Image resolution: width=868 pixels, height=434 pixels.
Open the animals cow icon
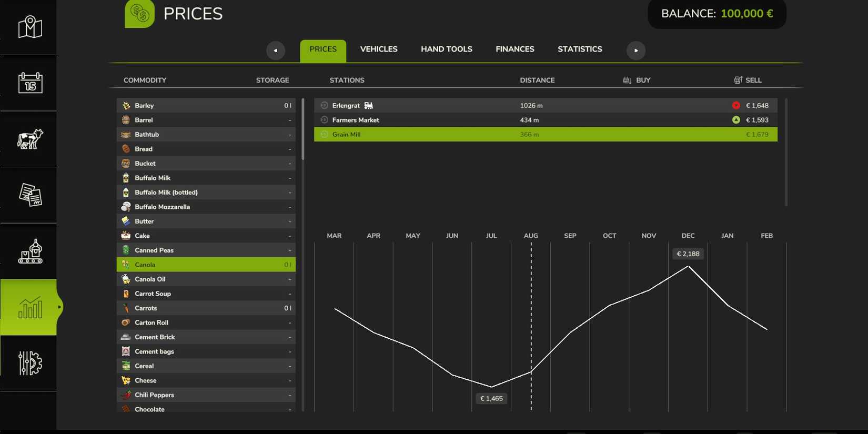[x=30, y=139]
